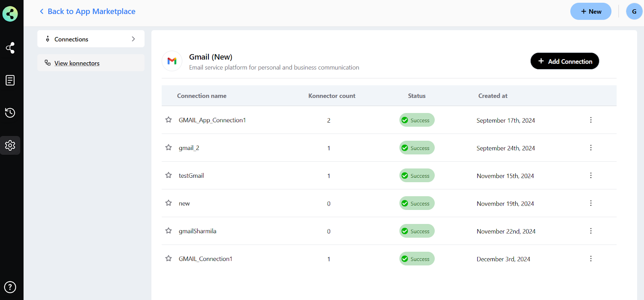Click the Status column header

click(417, 96)
